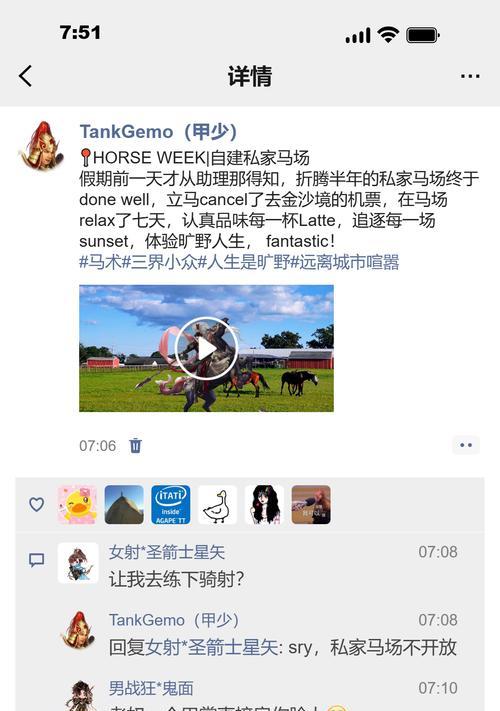Reply to comment 让我去练下骑射?

coord(176,580)
